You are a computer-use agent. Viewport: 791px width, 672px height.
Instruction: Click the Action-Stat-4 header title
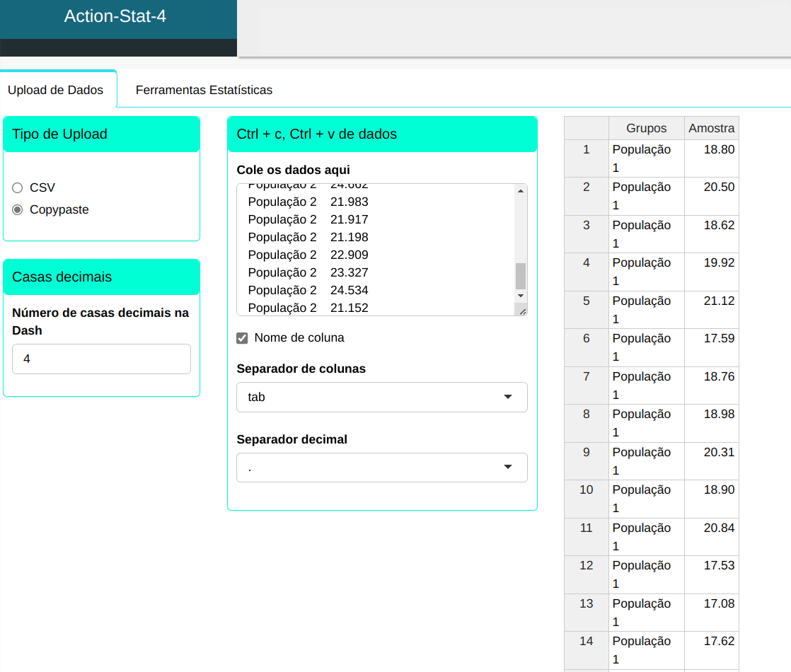115,16
